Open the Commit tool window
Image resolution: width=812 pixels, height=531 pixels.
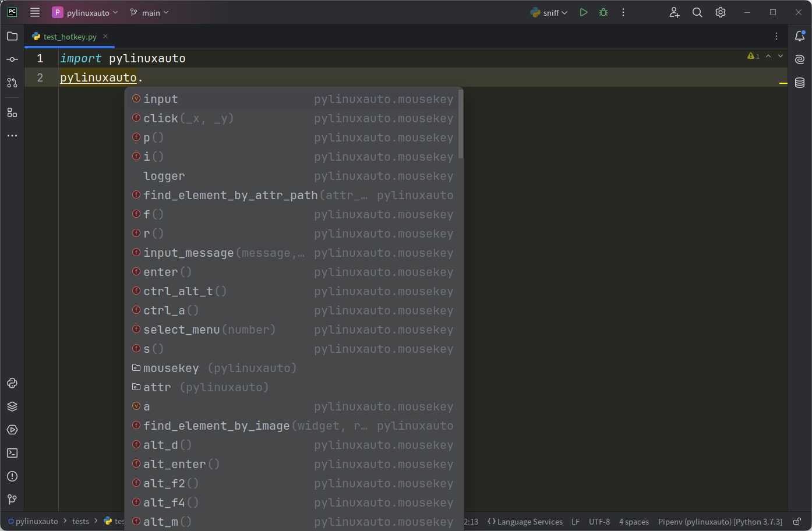pyautogui.click(x=12, y=59)
